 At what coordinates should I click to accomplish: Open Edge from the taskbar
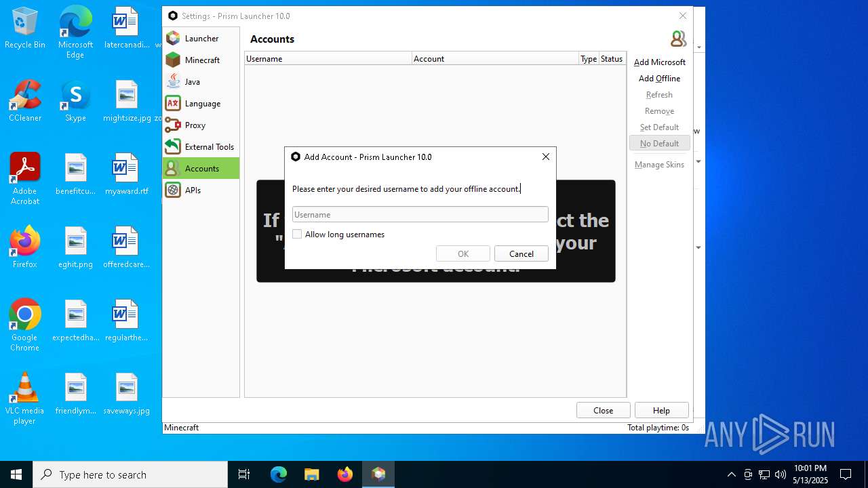coord(279,474)
